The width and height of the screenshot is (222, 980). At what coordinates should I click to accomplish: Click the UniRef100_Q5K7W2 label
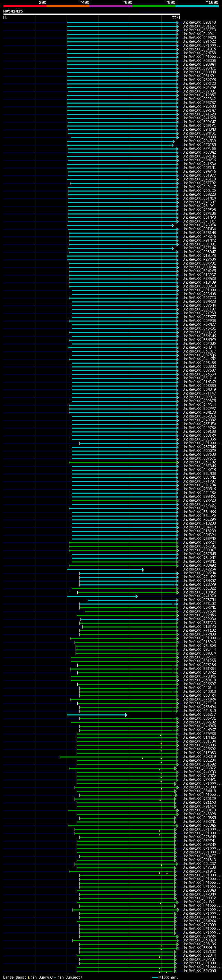(x=199, y=462)
